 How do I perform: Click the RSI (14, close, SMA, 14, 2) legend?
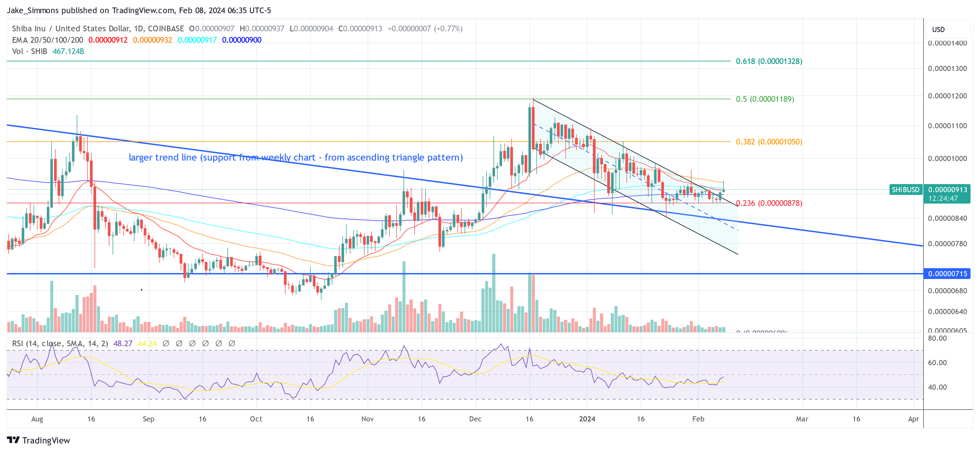tap(60, 344)
